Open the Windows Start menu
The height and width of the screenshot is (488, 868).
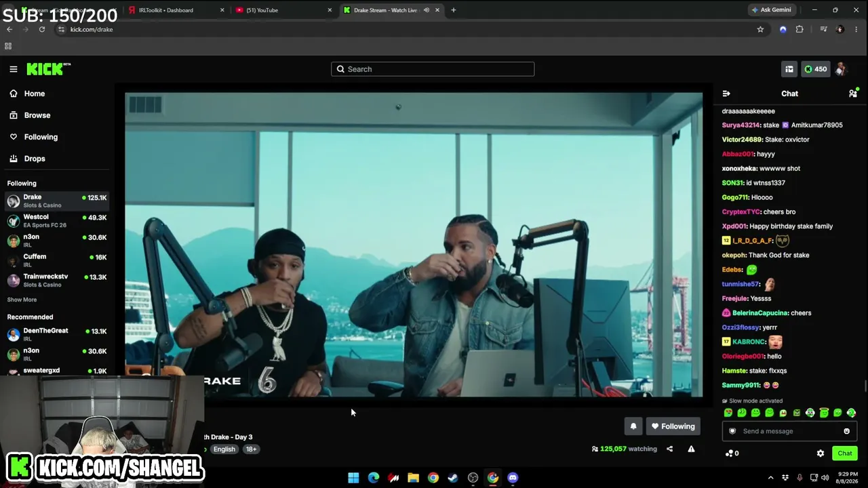(x=353, y=478)
